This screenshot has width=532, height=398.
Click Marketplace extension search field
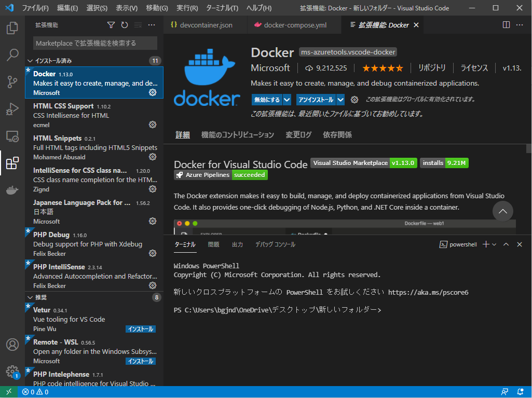pyautogui.click(x=95, y=43)
